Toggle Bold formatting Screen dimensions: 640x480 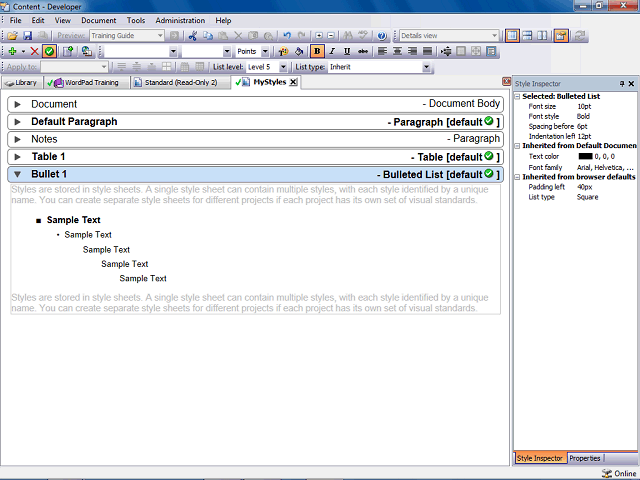(x=317, y=51)
